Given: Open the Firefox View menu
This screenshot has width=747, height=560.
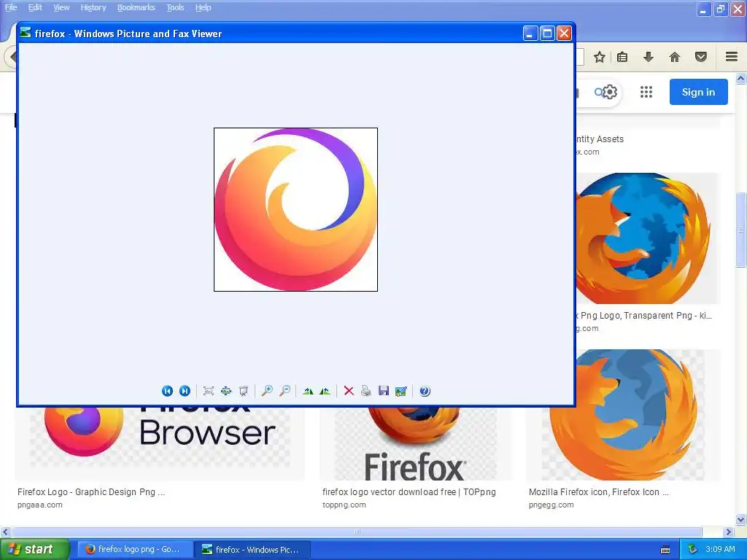Looking at the screenshot, I should tap(61, 7).
